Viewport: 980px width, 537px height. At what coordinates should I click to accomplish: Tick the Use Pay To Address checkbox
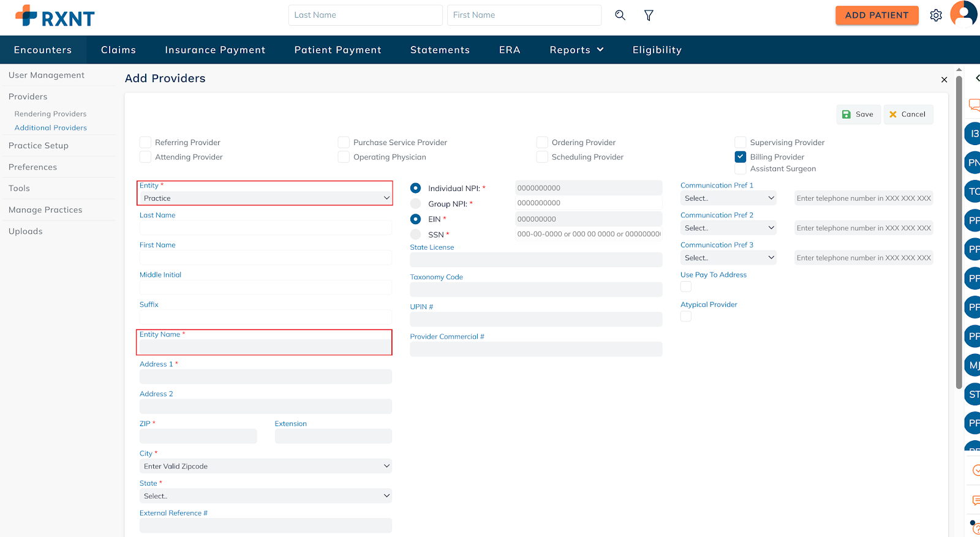pos(686,287)
